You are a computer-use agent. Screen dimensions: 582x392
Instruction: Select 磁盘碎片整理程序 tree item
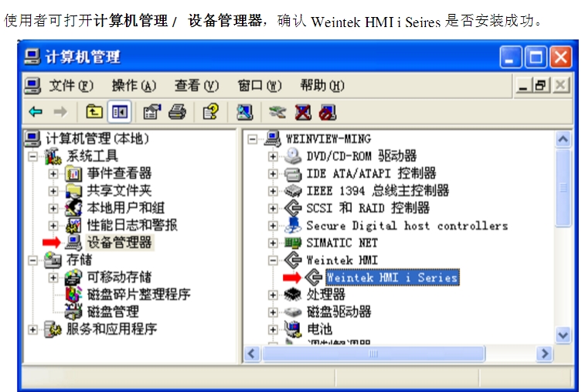pyautogui.click(x=138, y=295)
